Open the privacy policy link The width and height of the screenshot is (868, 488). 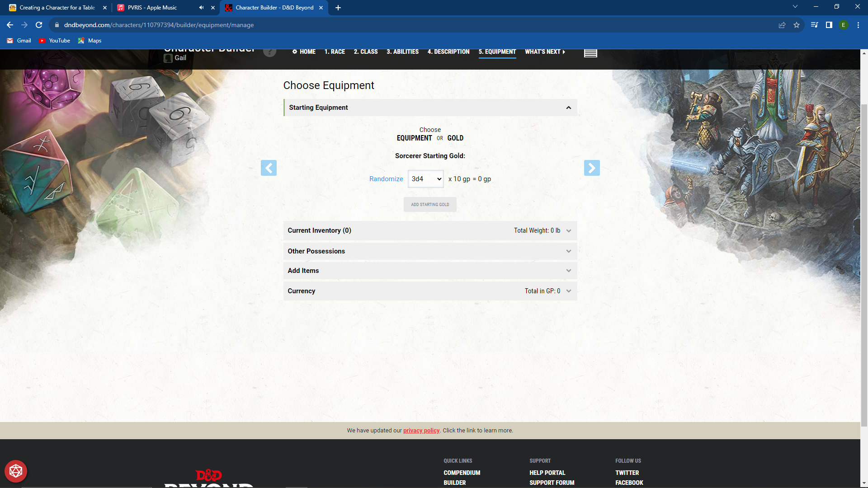(421, 430)
